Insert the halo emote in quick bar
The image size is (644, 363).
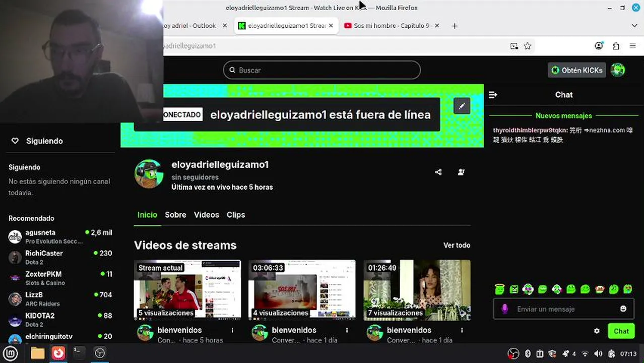pyautogui.click(x=499, y=289)
